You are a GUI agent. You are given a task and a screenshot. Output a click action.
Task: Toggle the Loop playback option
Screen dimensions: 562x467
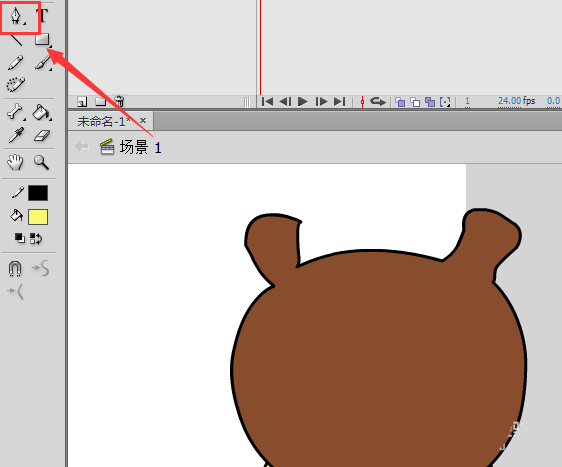click(x=378, y=102)
